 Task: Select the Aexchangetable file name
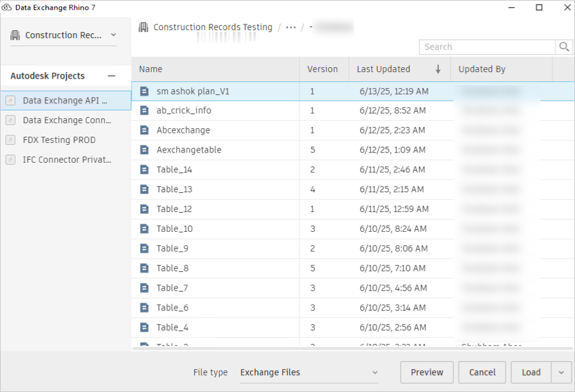(189, 150)
